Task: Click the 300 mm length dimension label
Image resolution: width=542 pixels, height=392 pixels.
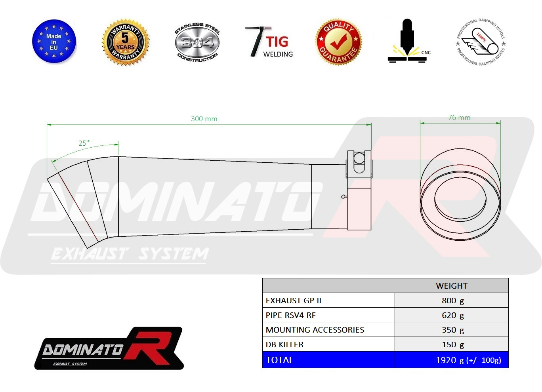Action: (x=204, y=119)
